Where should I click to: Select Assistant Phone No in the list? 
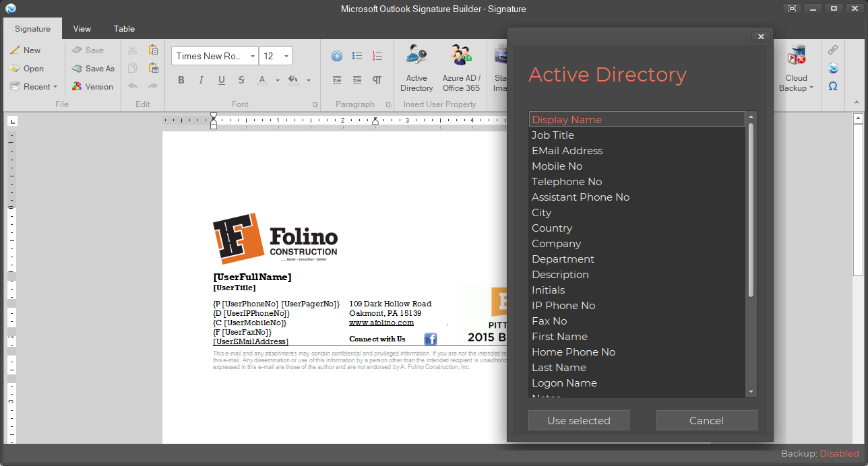(x=637, y=197)
